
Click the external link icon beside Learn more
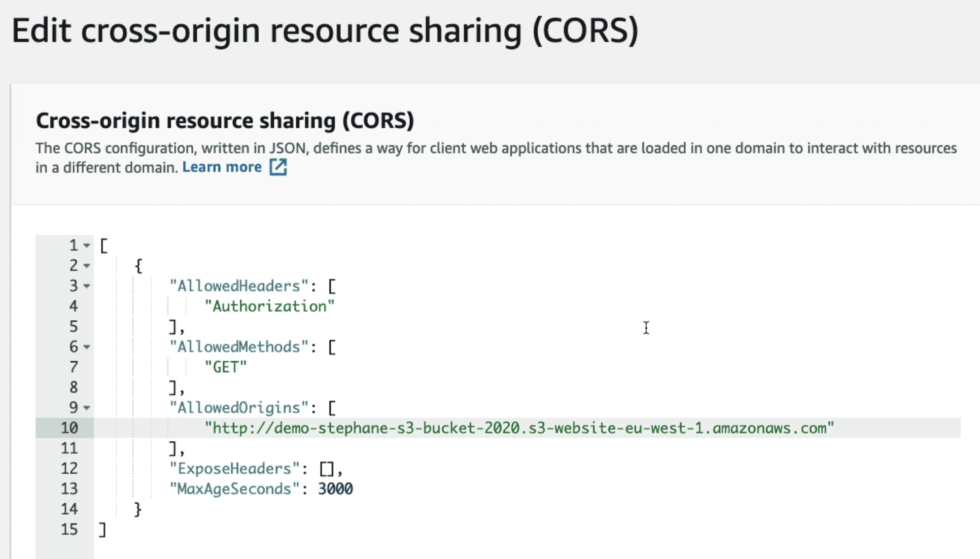coord(278,167)
